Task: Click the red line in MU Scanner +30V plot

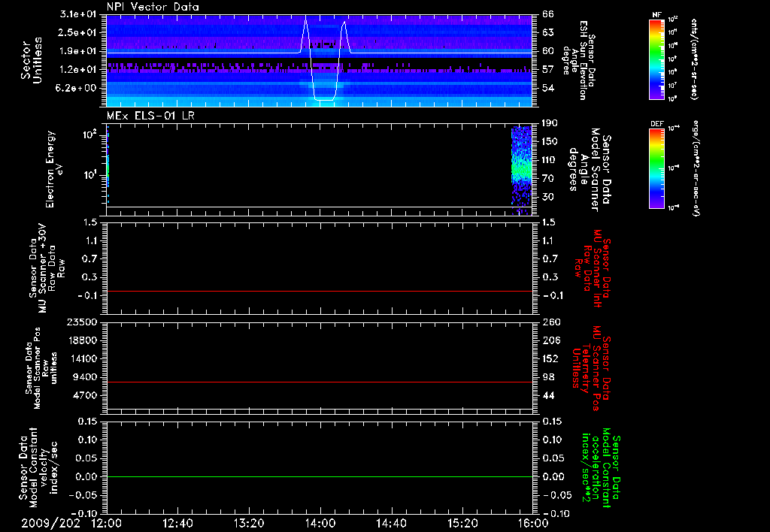Action: point(320,291)
